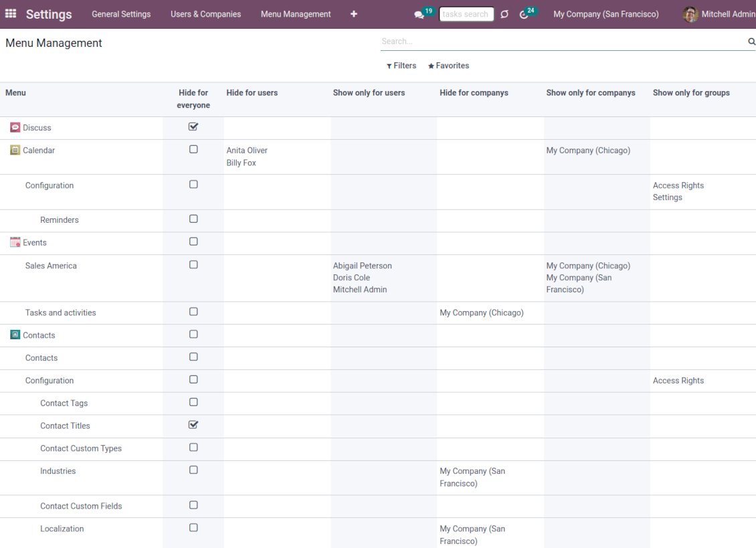The image size is (756, 548).
Task: Tick the Reminders hide checkbox
Action: 193,219
